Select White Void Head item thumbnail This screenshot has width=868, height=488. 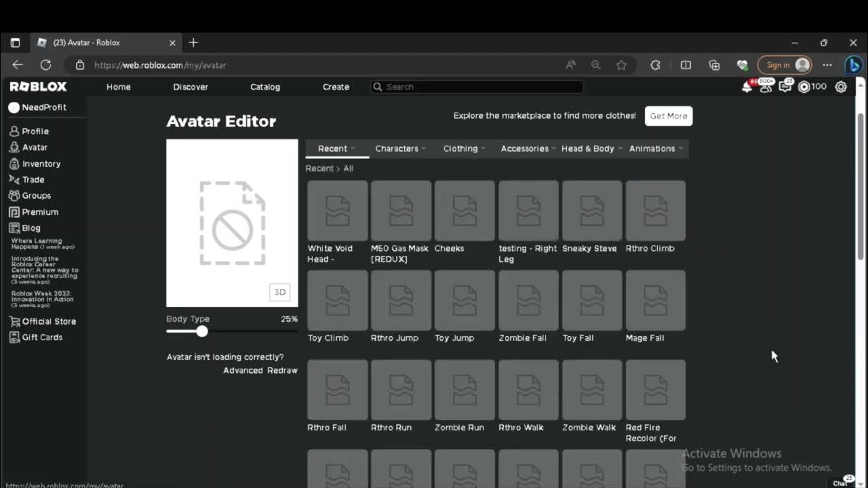pos(338,211)
